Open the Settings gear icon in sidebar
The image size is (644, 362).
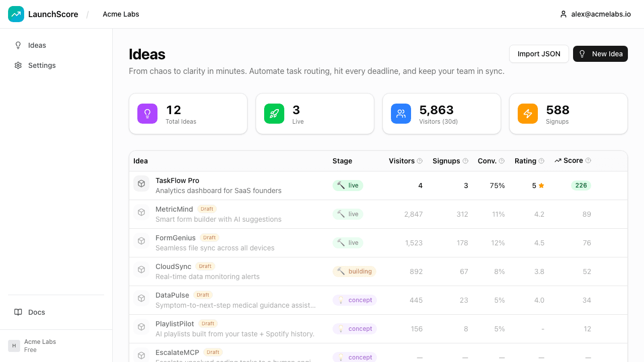(18, 65)
